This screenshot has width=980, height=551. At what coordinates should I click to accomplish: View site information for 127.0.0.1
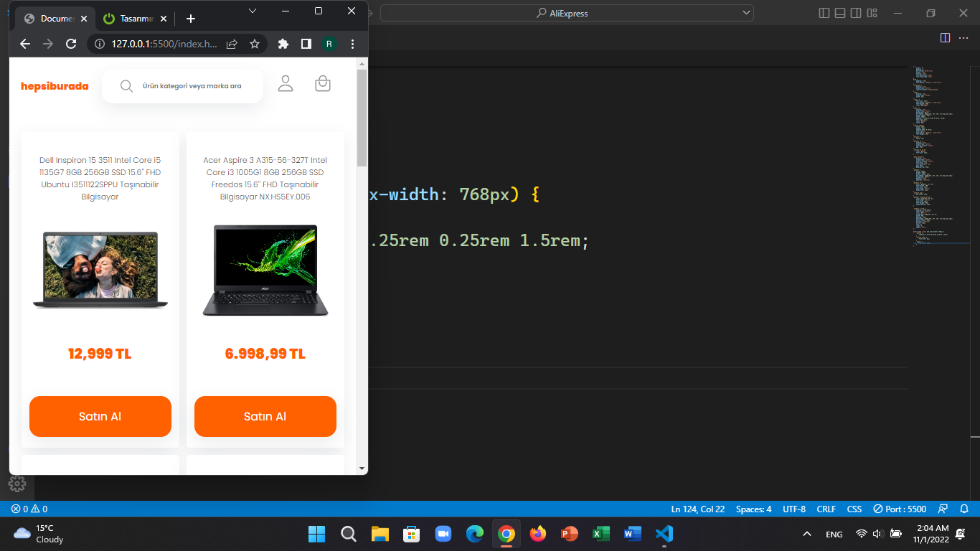tap(99, 44)
